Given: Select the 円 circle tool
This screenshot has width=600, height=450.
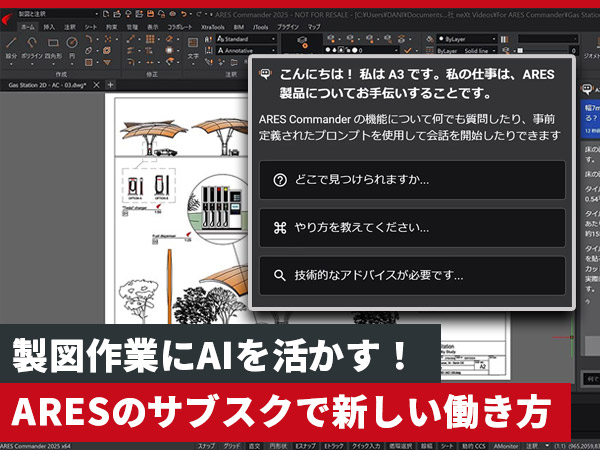Looking at the screenshot, I should tap(72, 47).
